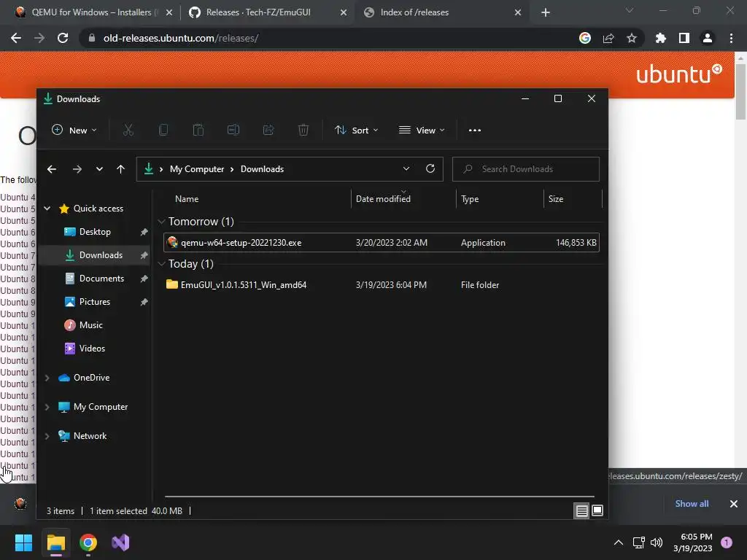
Task: Open Videos in navigation pane
Action: 92,349
